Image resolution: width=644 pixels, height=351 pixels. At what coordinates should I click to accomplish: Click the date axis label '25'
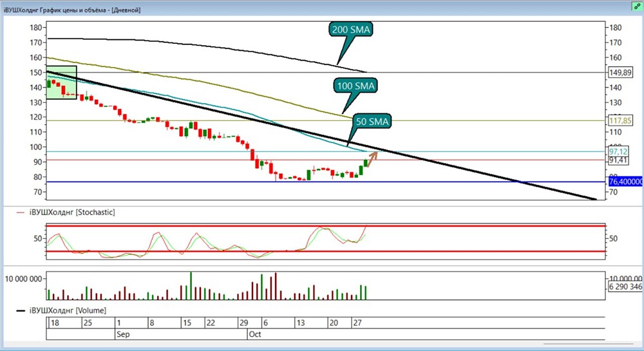coord(88,323)
